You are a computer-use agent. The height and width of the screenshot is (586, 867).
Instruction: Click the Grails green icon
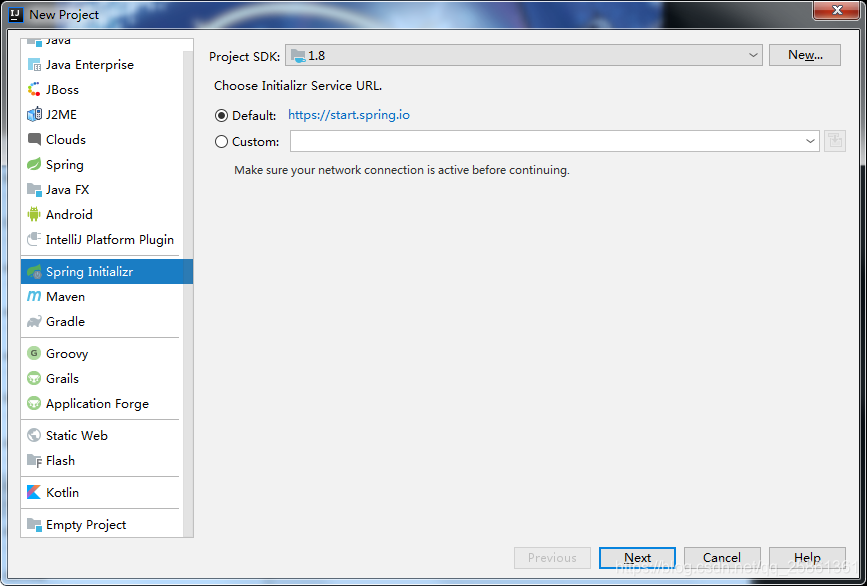[34, 378]
